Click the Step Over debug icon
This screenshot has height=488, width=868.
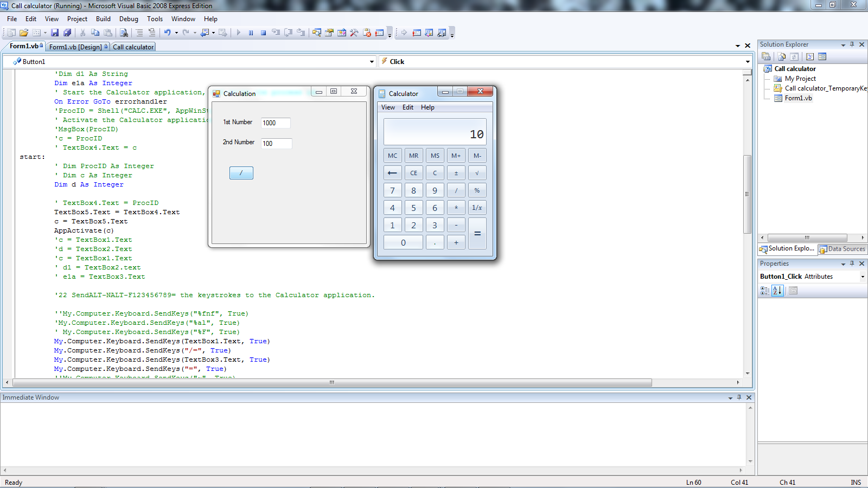(288, 33)
